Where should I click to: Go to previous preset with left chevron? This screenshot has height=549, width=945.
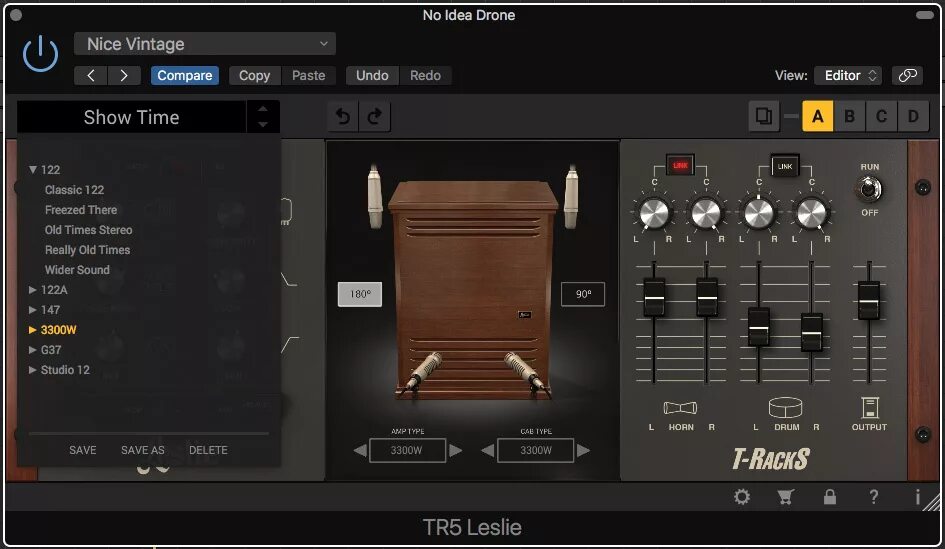[91, 75]
